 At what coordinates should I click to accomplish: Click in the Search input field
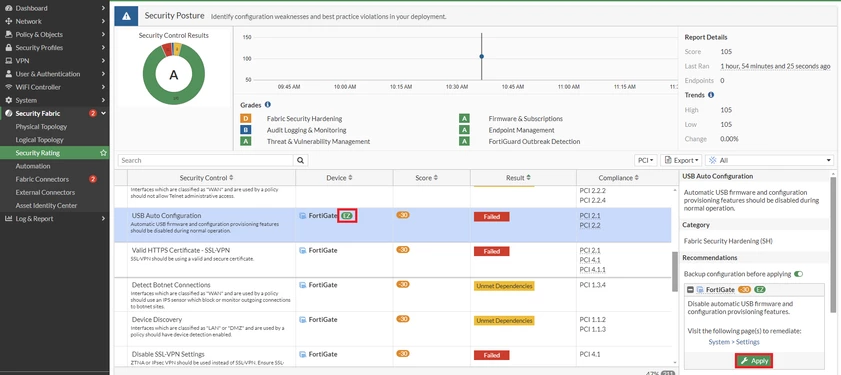[205, 160]
